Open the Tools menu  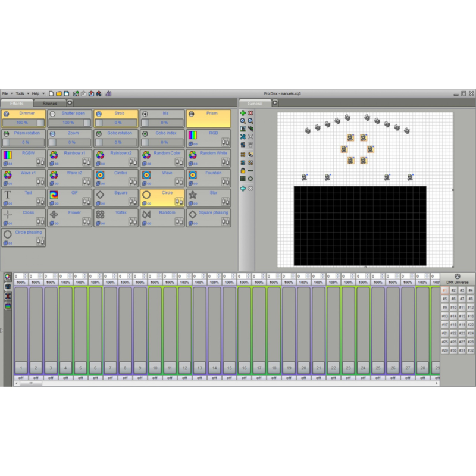pyautogui.click(x=20, y=93)
